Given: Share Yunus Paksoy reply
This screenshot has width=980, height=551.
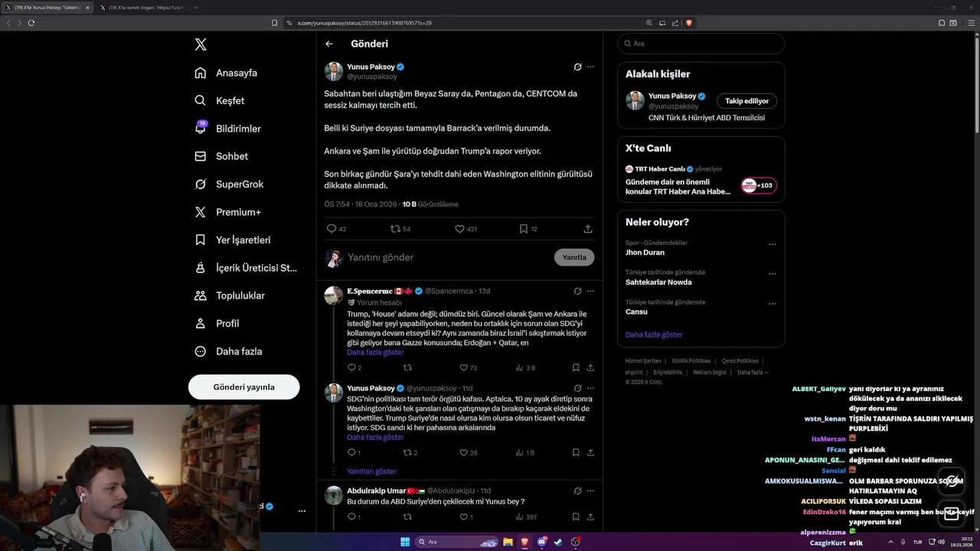Looking at the screenshot, I should click(x=590, y=452).
